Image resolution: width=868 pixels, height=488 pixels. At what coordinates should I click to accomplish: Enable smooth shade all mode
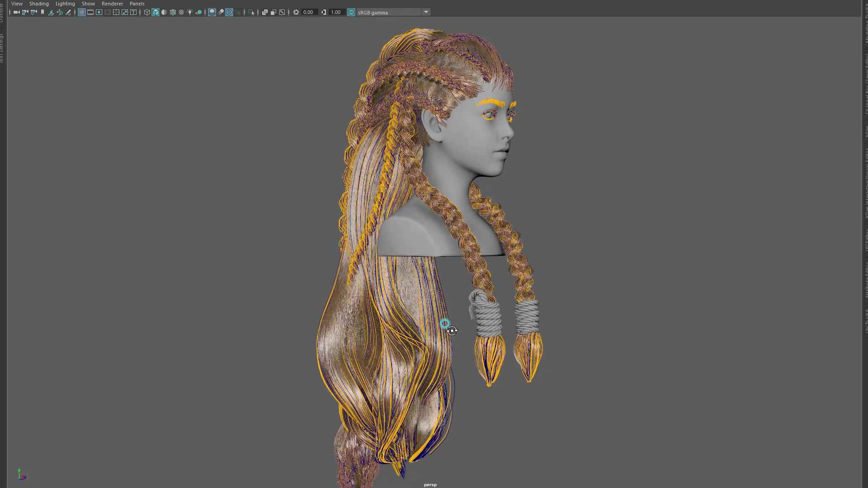click(x=156, y=12)
